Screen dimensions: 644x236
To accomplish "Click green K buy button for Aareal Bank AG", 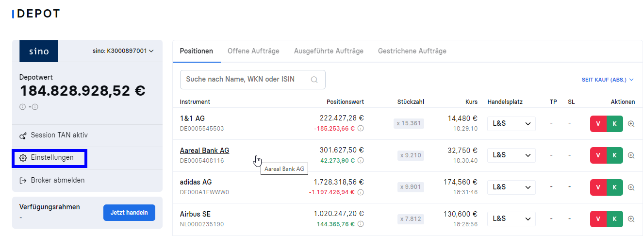I will pos(615,155).
